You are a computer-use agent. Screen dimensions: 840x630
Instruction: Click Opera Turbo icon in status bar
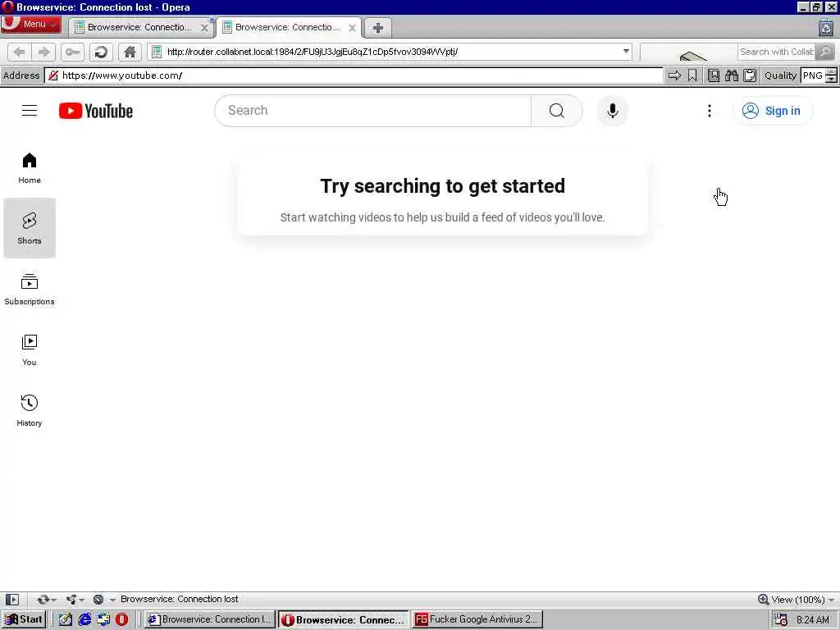tap(98, 600)
